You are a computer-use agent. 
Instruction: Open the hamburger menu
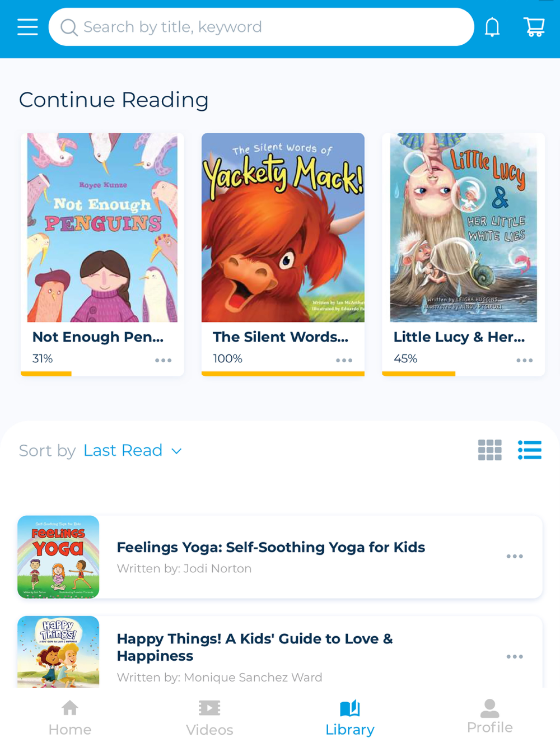(x=27, y=27)
